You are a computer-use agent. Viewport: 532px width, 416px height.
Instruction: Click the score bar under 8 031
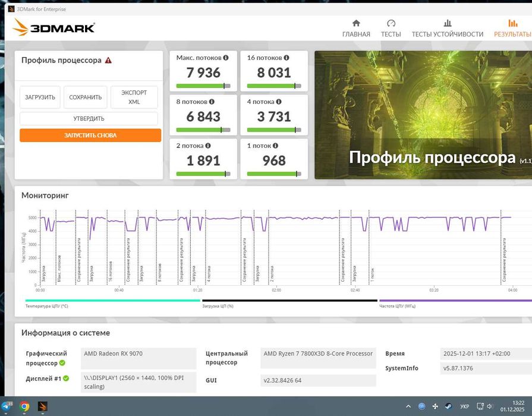(x=274, y=86)
